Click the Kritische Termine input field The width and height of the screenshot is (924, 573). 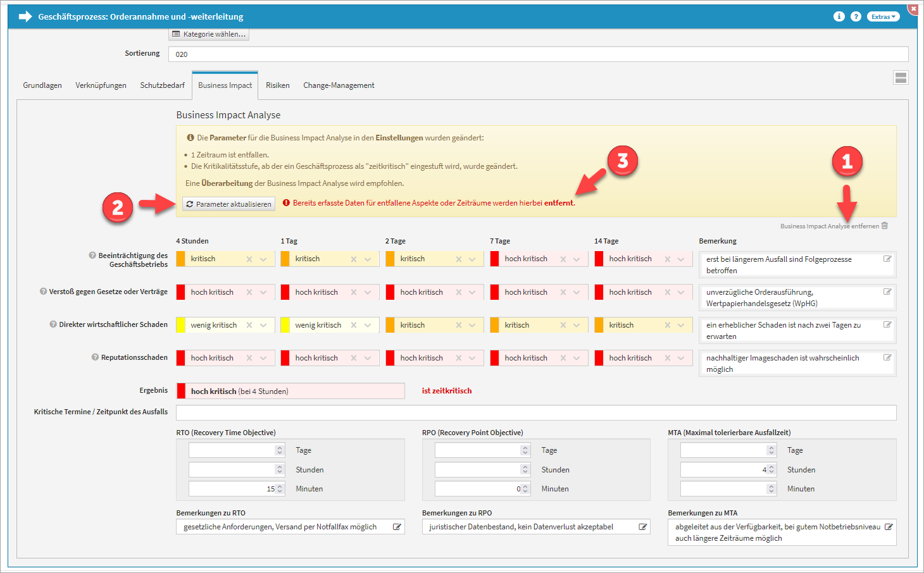point(535,412)
